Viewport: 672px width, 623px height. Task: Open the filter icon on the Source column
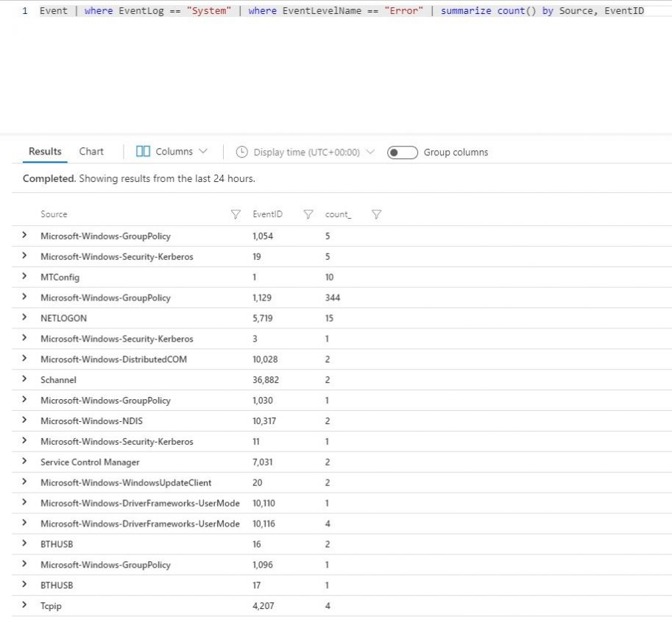click(236, 214)
